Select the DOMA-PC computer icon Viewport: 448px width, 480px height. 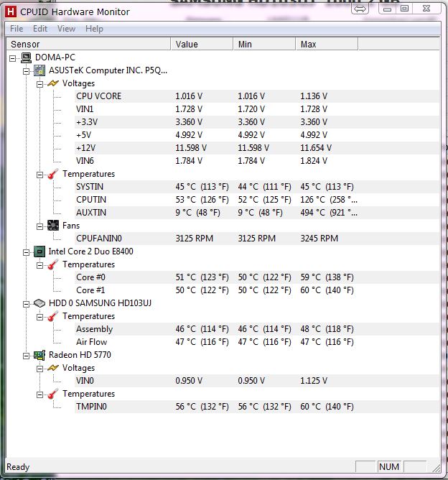(x=27, y=57)
